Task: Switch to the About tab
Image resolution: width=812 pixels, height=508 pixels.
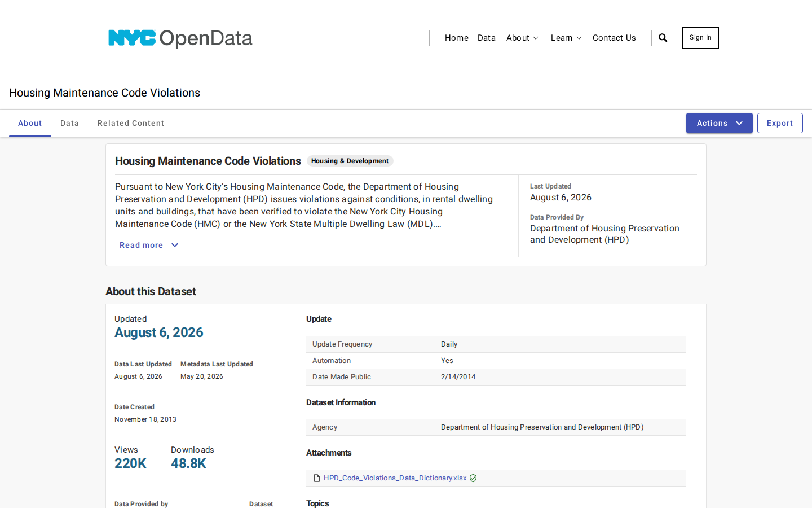Action: point(30,123)
